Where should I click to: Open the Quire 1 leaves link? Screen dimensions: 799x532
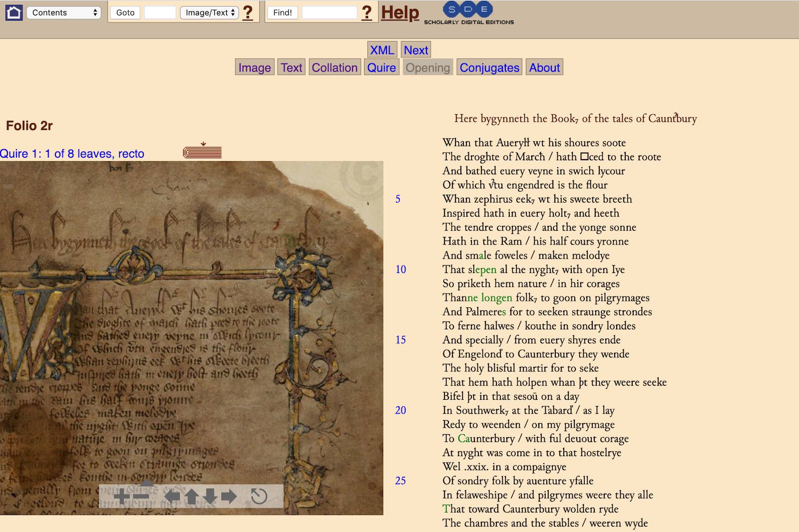click(72, 154)
